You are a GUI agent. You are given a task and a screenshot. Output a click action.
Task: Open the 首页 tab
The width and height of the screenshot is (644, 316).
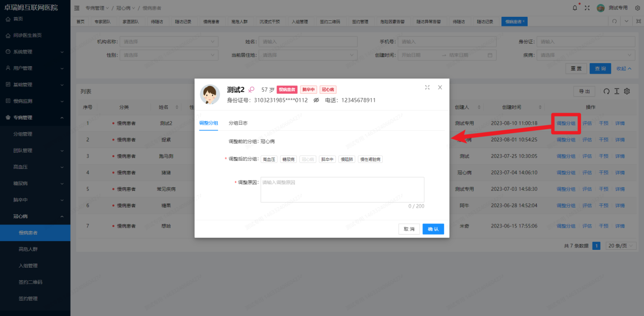tap(80, 22)
